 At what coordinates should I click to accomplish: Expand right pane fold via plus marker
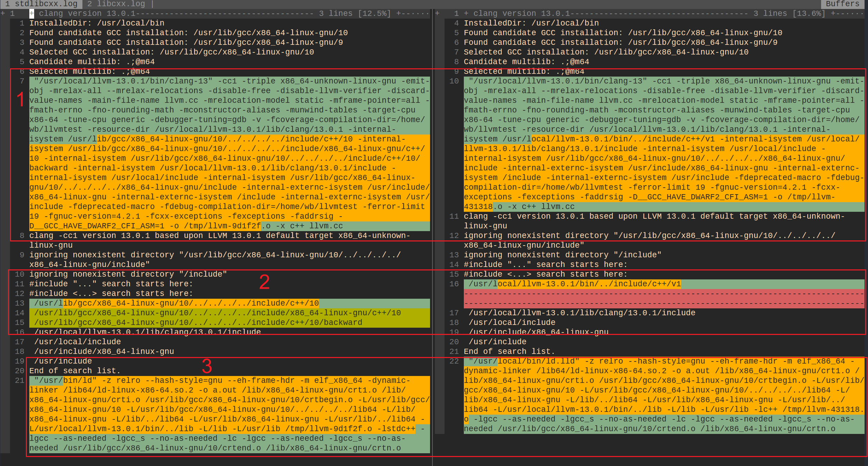437,13
